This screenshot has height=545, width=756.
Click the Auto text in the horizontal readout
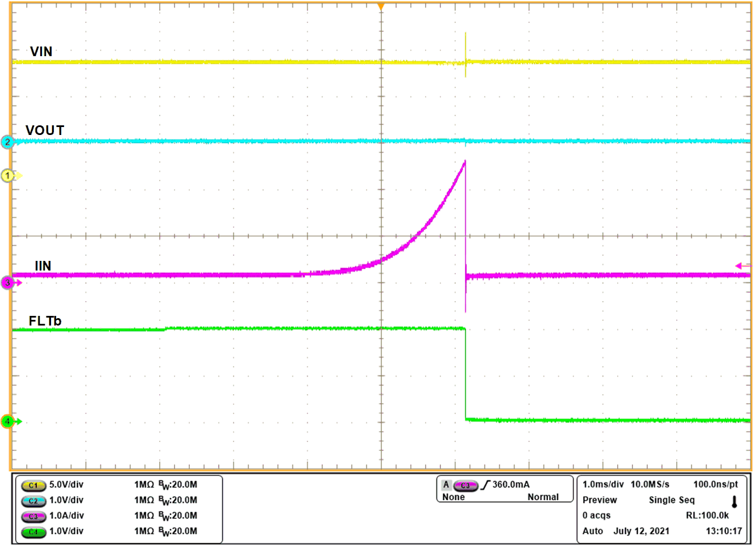click(593, 531)
